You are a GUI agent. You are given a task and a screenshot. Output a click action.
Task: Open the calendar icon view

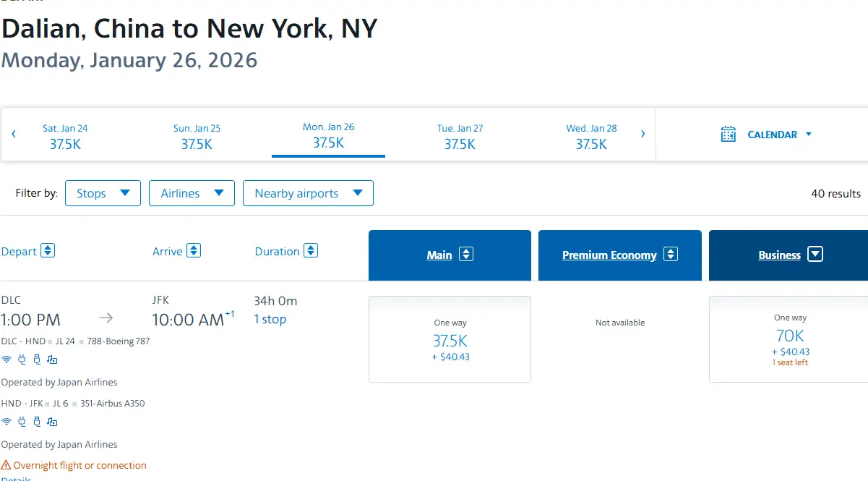coord(729,135)
